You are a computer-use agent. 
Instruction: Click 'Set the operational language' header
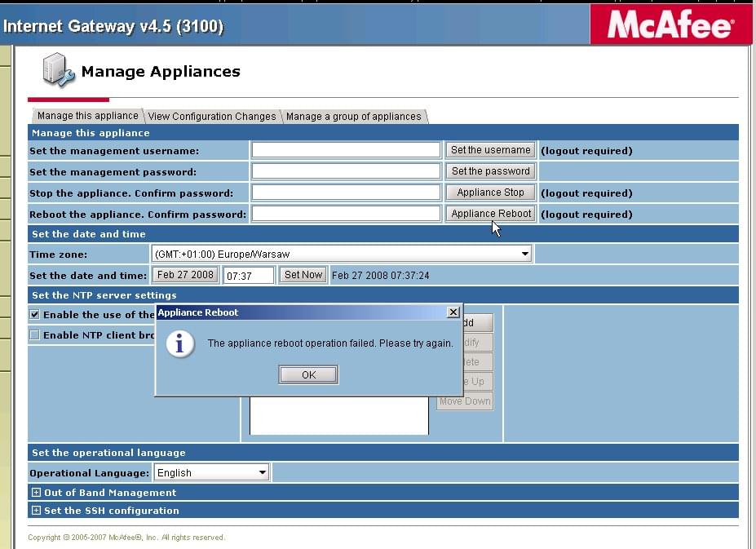coord(382,453)
